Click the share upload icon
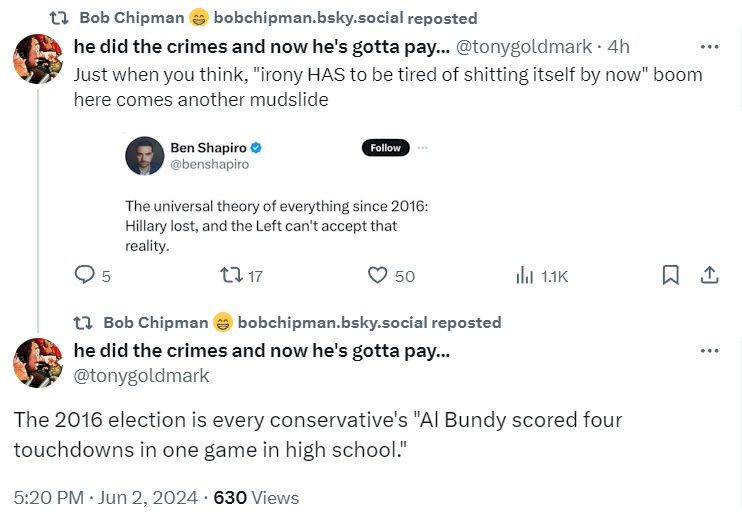The image size is (742, 516). 708,275
